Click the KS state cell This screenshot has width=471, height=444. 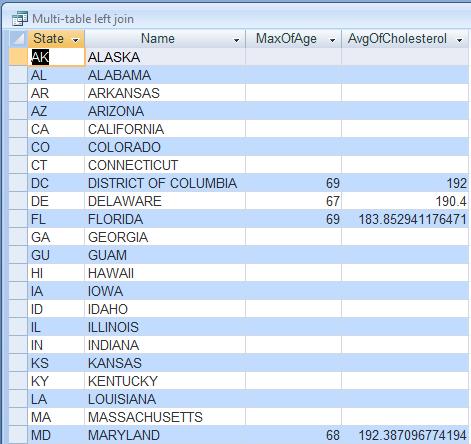56,363
